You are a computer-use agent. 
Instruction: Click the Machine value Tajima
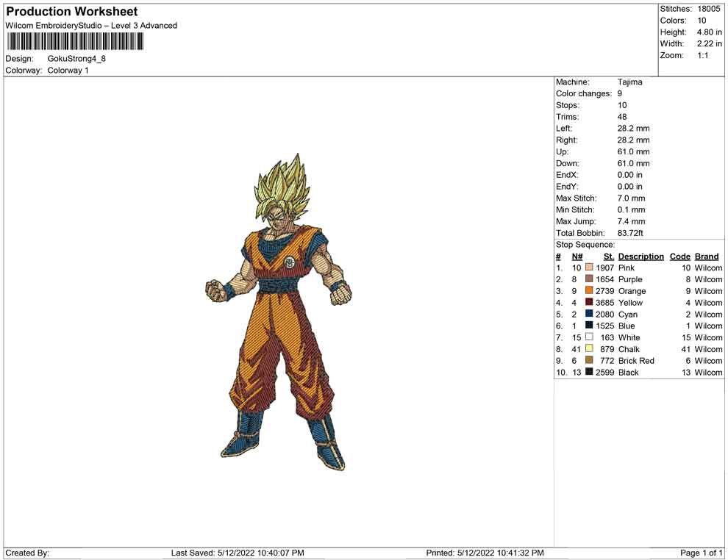click(x=629, y=82)
